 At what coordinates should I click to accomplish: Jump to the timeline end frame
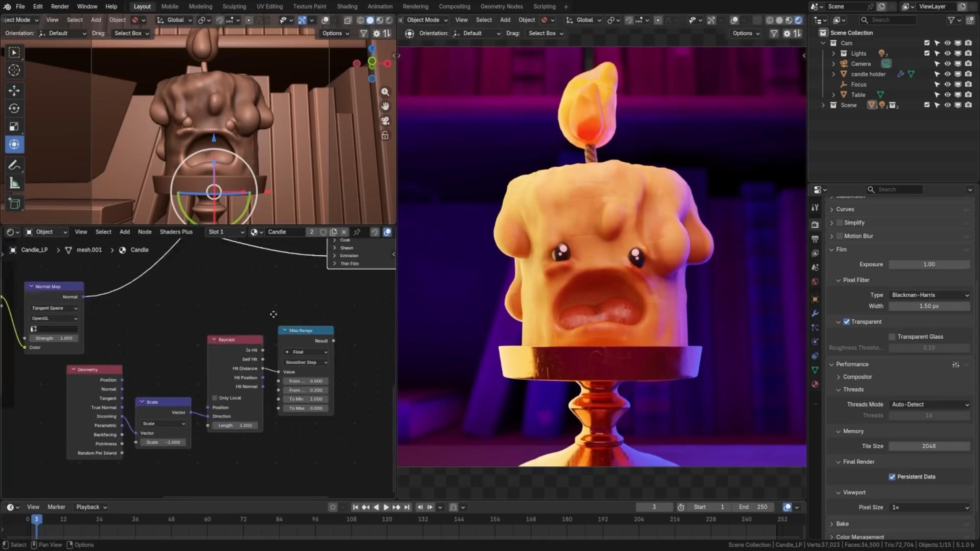(407, 507)
